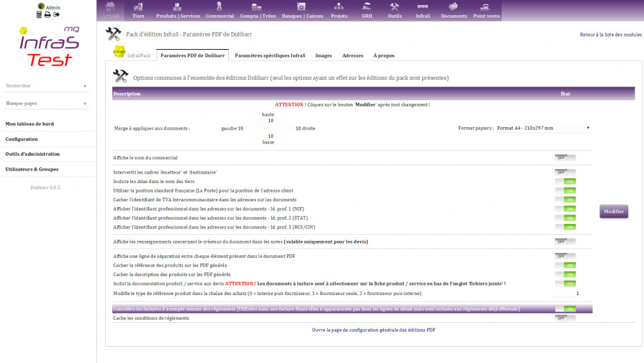Viewport: 644px width, 363px height.
Task: Click 'Retour à la liste des modules' link
Action: [611, 35]
